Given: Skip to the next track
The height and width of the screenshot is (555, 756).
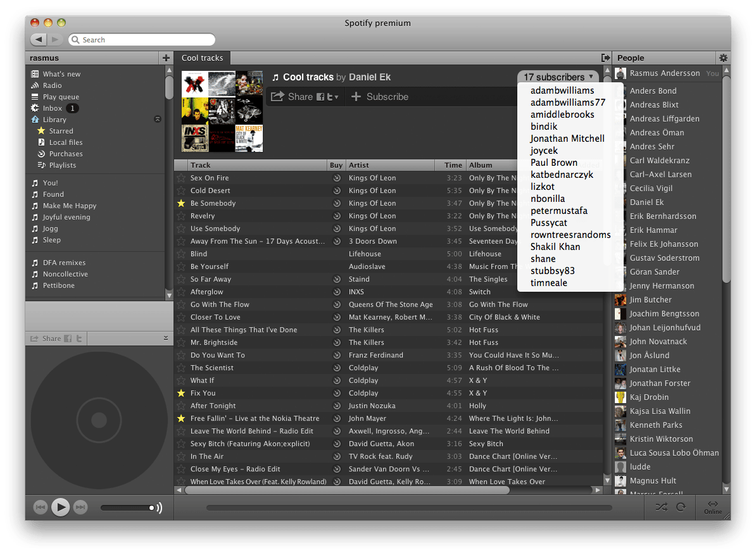Looking at the screenshot, I should [80, 507].
